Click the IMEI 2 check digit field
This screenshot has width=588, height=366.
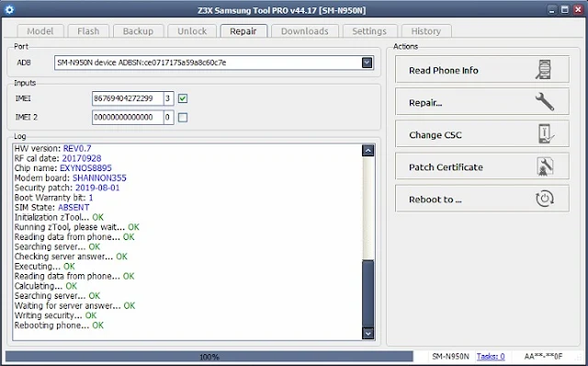point(168,118)
